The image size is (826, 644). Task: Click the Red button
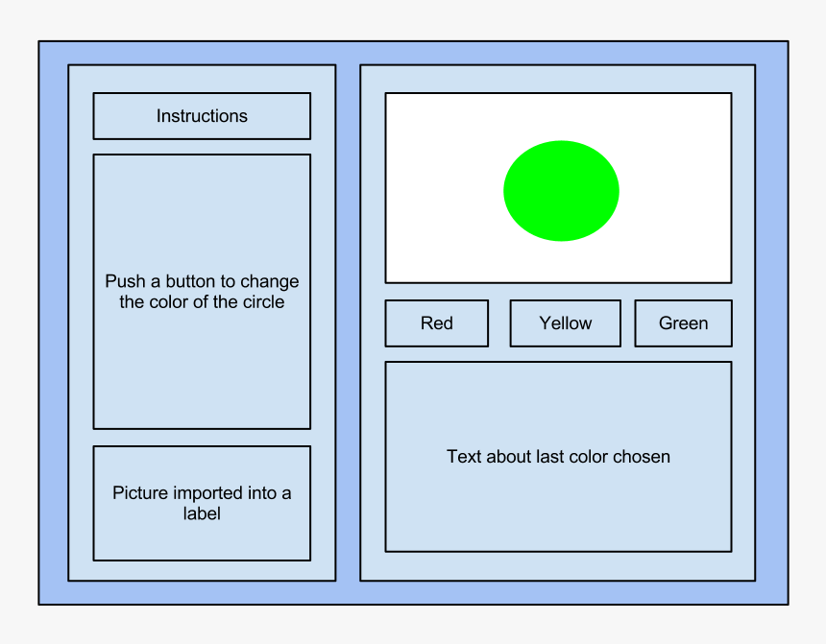click(x=436, y=323)
